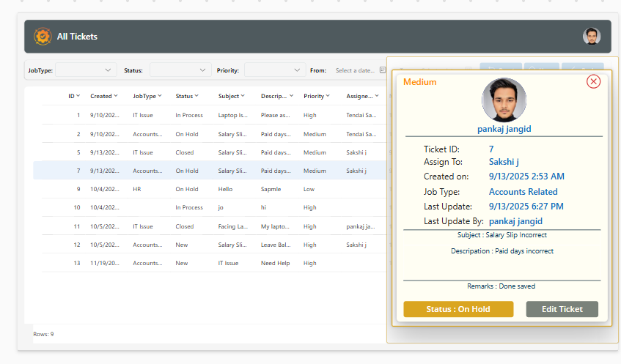Screen dimensions: 621x364
Task: Click the 'Leave Bal...' description cell
Action: (x=275, y=245)
